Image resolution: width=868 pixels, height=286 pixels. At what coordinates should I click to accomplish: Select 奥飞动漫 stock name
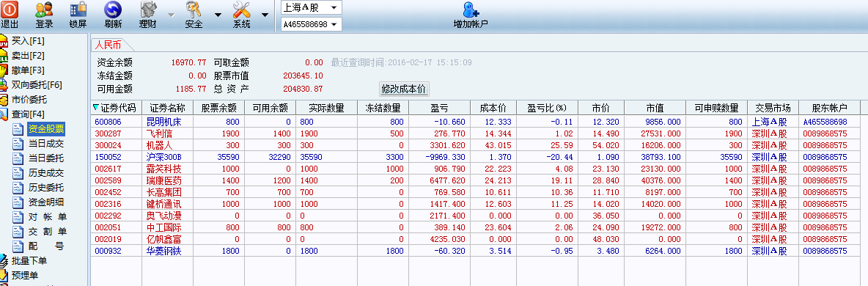[163, 216]
